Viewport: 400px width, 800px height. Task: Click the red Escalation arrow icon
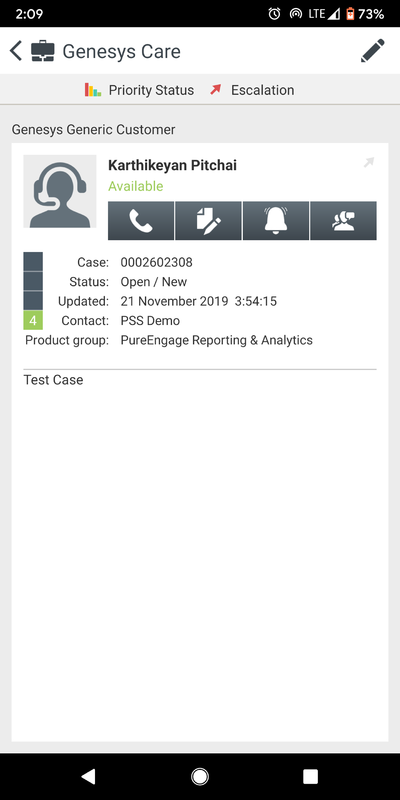point(216,90)
